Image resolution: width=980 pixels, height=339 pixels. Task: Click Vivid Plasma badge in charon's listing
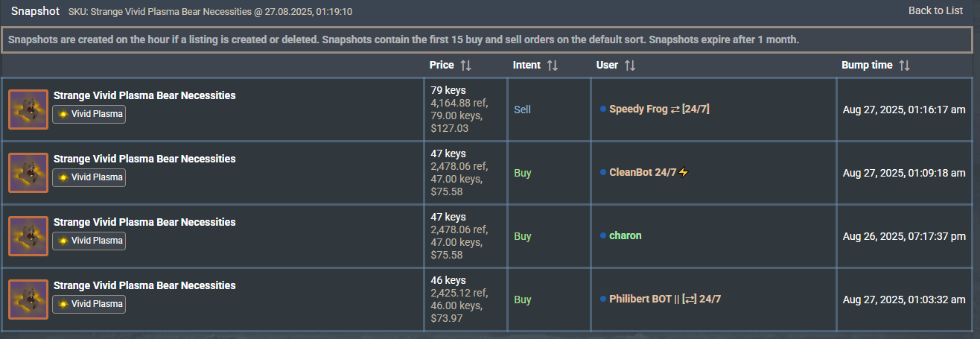click(x=89, y=241)
